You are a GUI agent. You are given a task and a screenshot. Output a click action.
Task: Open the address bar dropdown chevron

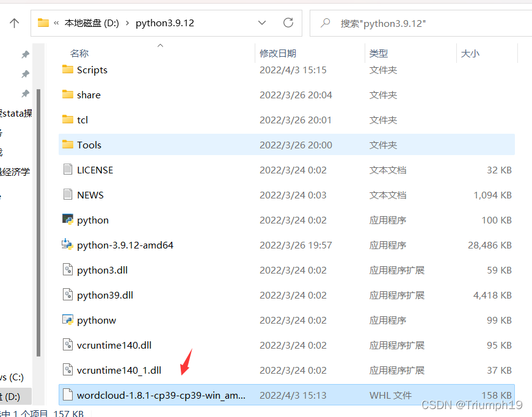tap(262, 23)
